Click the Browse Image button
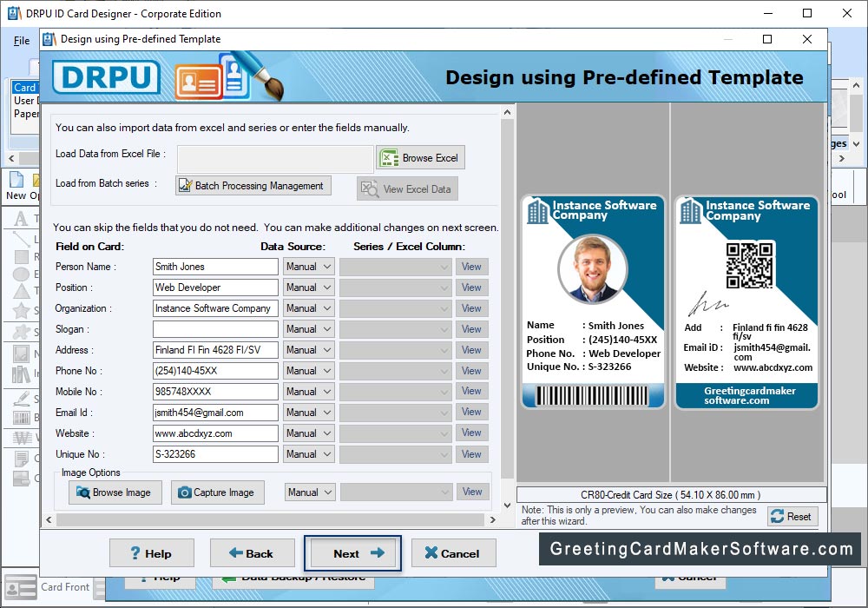This screenshot has height=608, width=868. (115, 492)
